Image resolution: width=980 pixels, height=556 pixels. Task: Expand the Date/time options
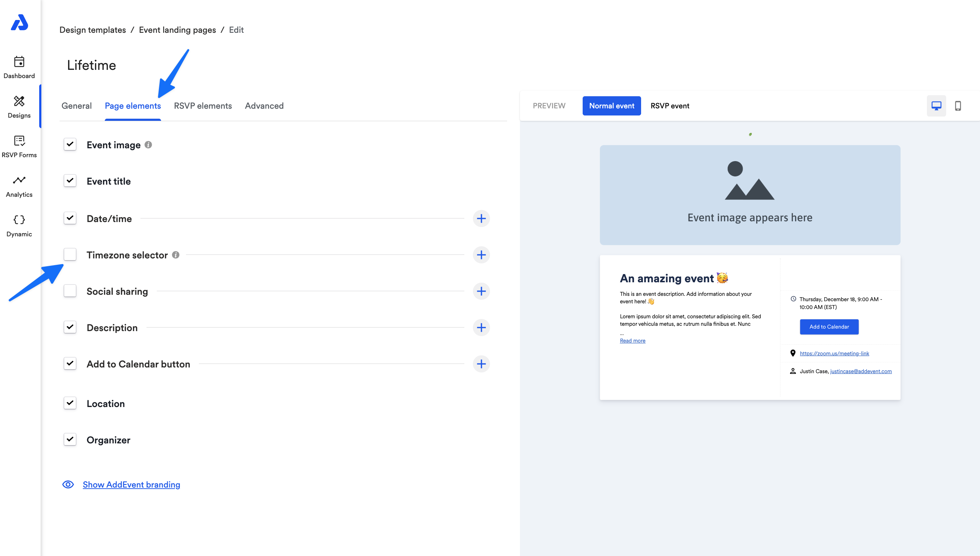click(x=481, y=218)
